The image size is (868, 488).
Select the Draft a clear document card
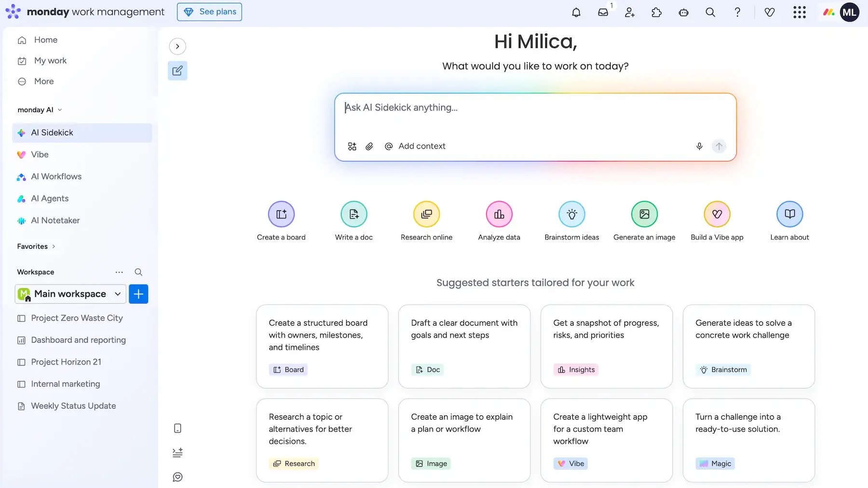[x=464, y=346]
